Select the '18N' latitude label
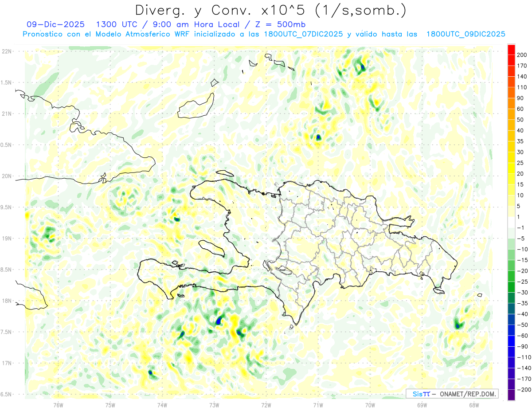Viewport: 532px width, 411px height. [6, 301]
